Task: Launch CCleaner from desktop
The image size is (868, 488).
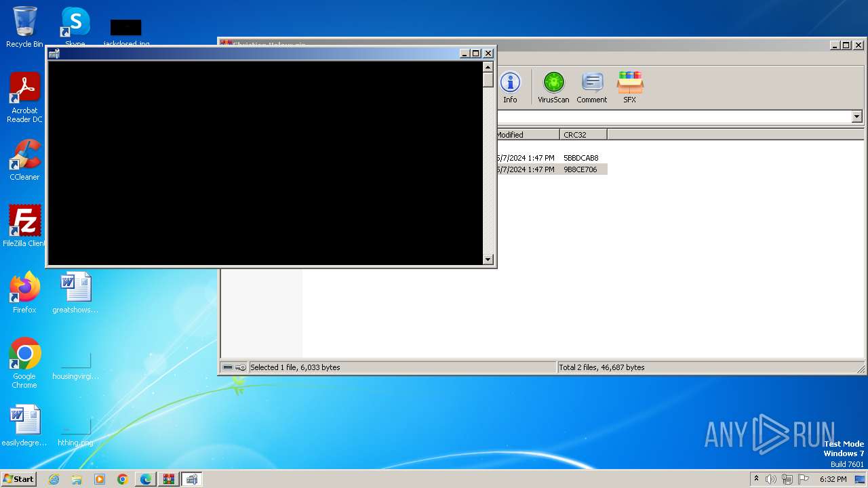Action: point(24,161)
